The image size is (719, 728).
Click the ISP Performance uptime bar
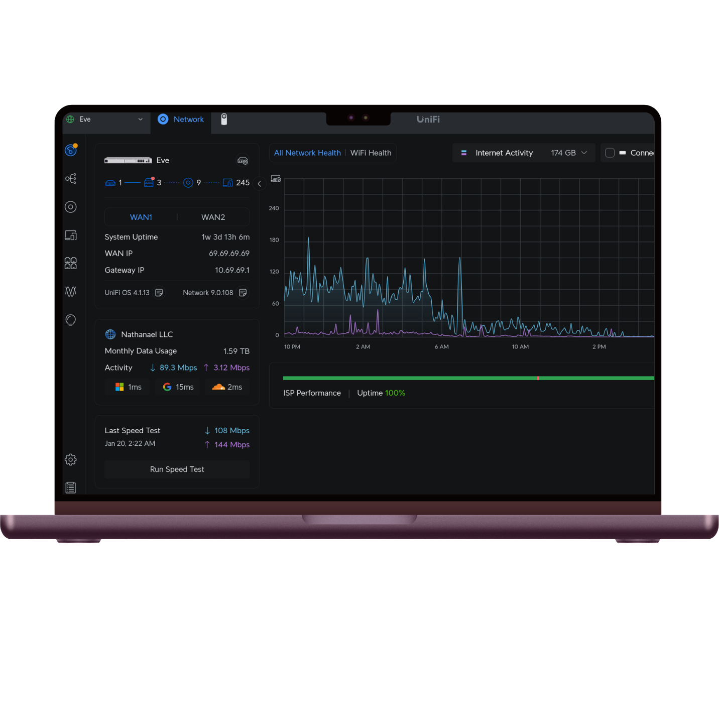[467, 378]
